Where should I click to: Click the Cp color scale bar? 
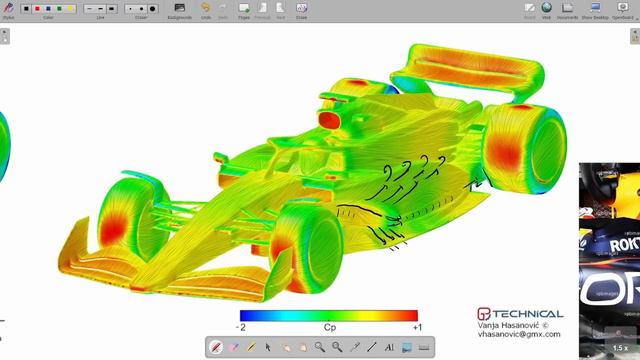(329, 316)
